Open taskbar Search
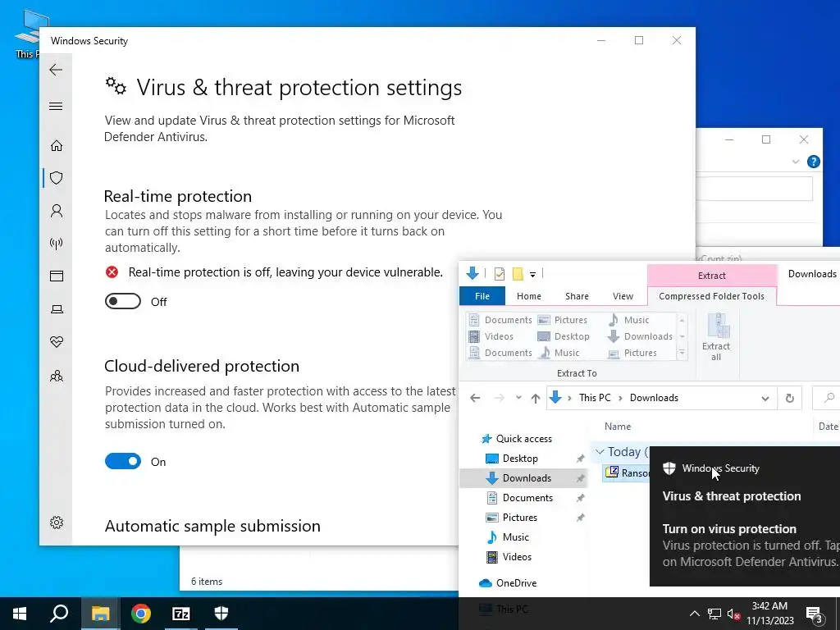The image size is (840, 630). [x=59, y=614]
